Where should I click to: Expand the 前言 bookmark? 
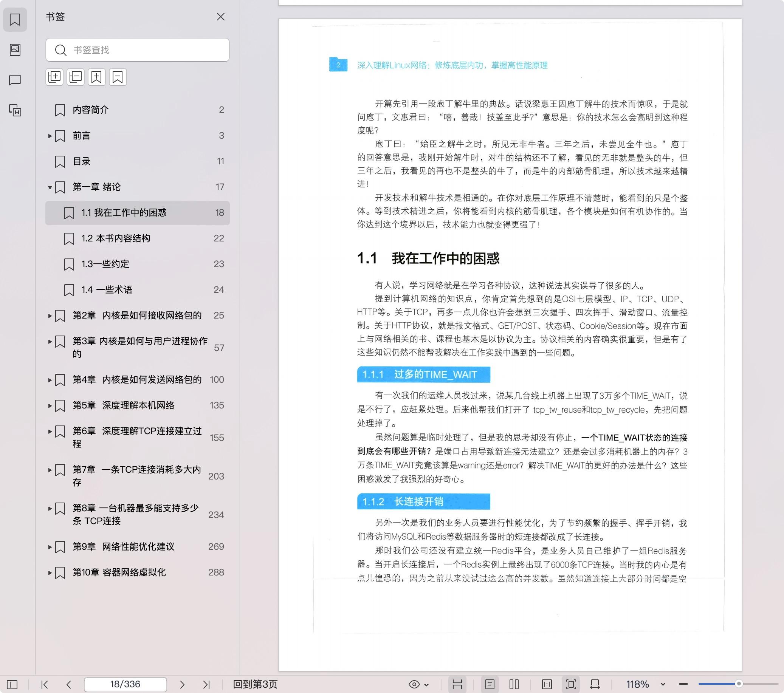coord(50,136)
